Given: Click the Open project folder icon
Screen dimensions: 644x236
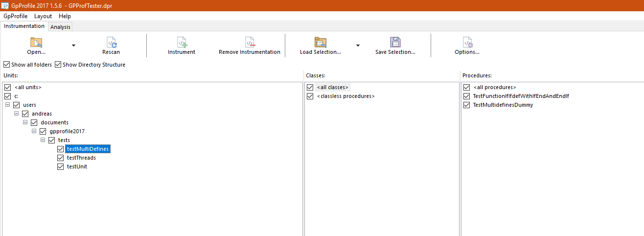Looking at the screenshot, I should 36,42.
